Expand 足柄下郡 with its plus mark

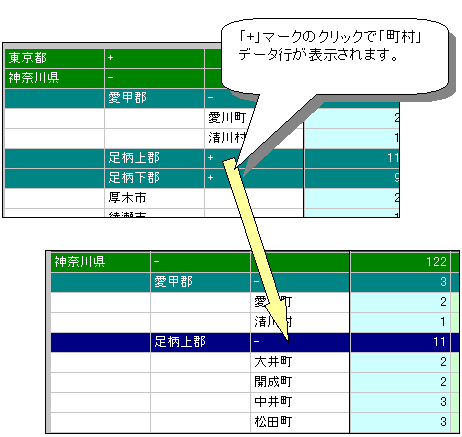point(210,178)
